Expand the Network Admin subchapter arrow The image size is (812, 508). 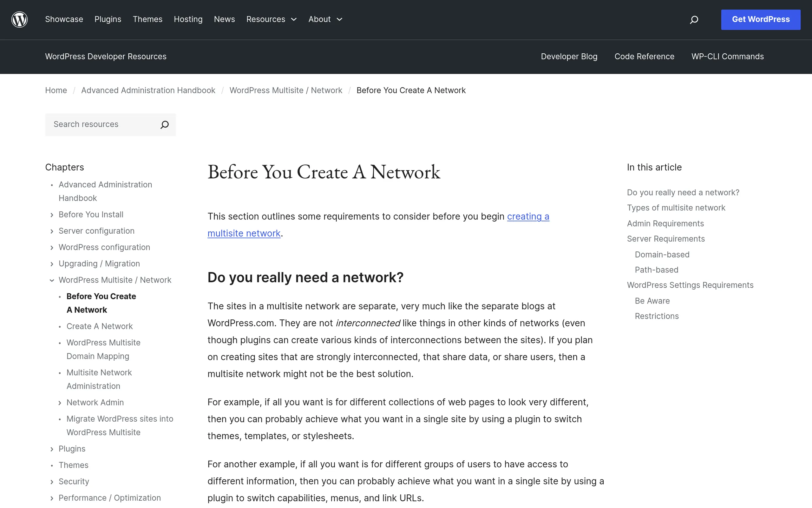click(60, 403)
